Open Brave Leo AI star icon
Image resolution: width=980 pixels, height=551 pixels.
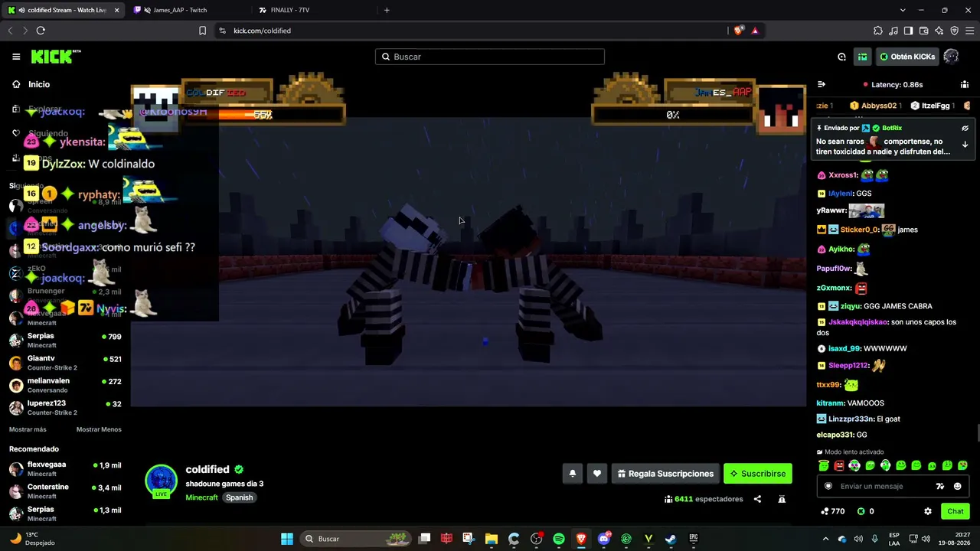pyautogui.click(x=939, y=31)
